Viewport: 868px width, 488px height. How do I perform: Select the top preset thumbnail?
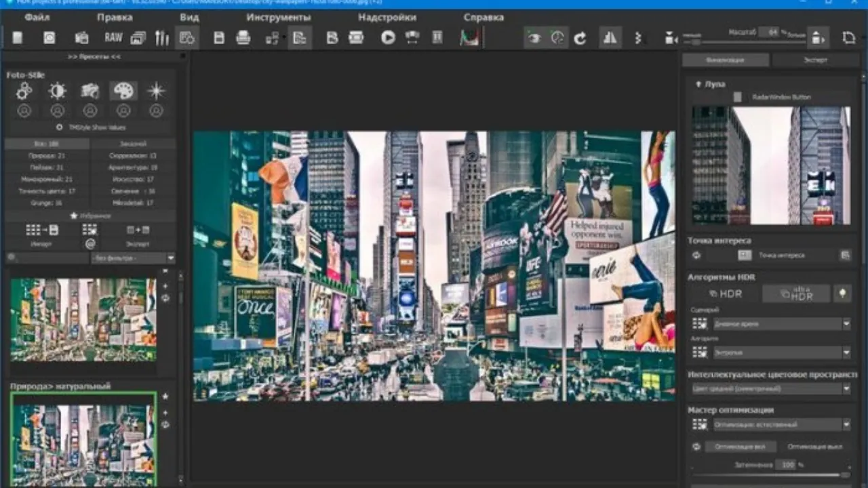pos(83,319)
